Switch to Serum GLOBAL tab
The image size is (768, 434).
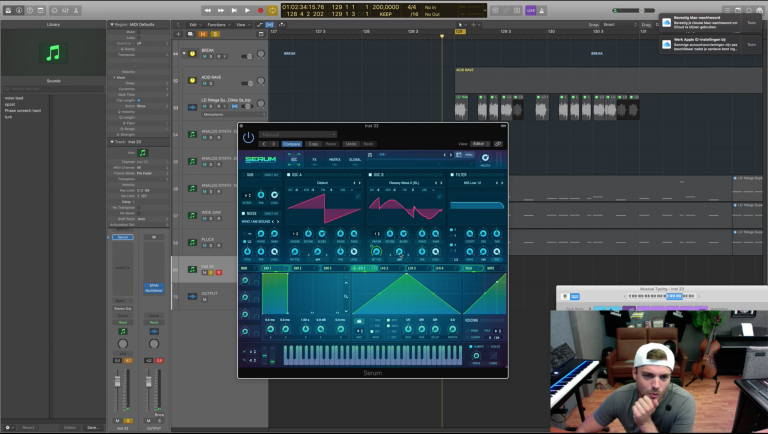click(x=355, y=160)
